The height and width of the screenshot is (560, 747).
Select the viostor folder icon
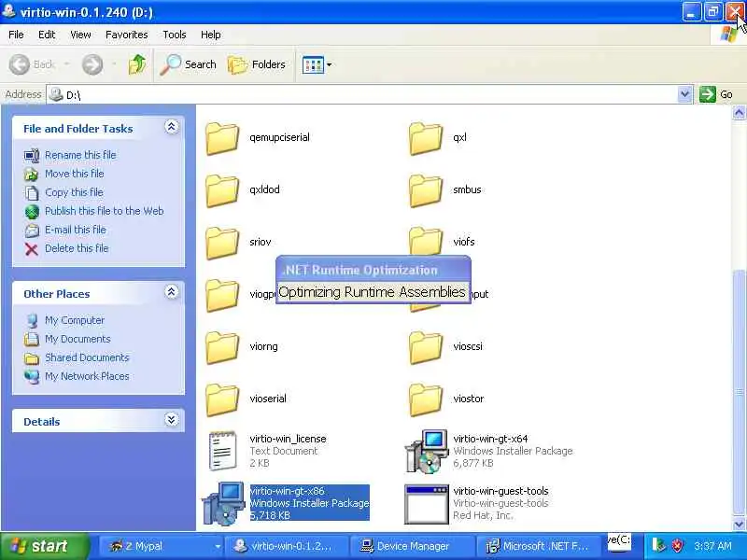[426, 400]
